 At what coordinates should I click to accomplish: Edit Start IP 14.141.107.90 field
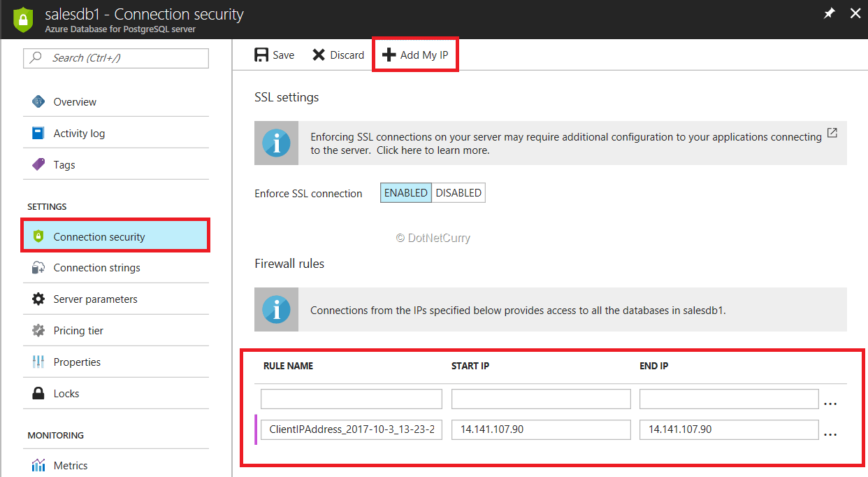(541, 429)
